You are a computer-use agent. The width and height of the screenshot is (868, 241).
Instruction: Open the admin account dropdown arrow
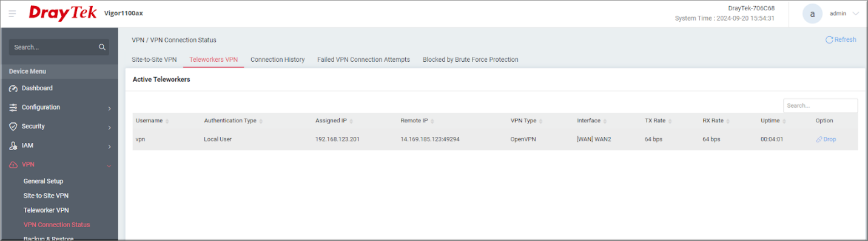(x=856, y=13)
